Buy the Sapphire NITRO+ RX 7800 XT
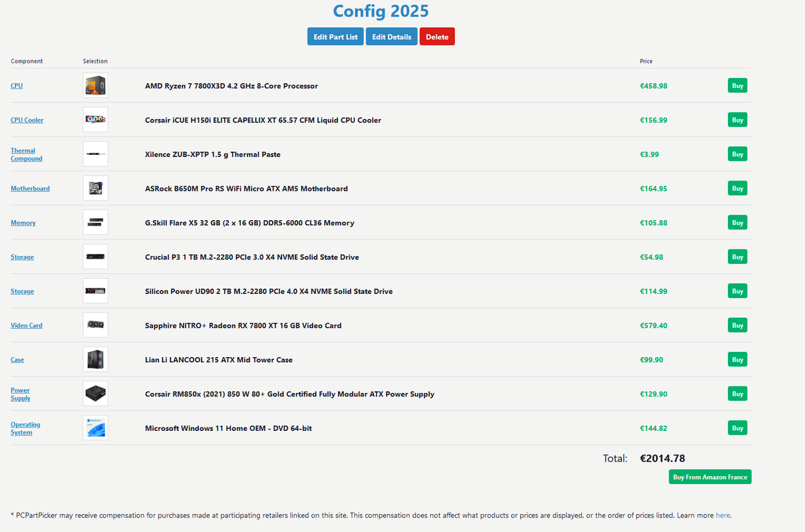Viewport: 805px width, 532px height. click(737, 325)
